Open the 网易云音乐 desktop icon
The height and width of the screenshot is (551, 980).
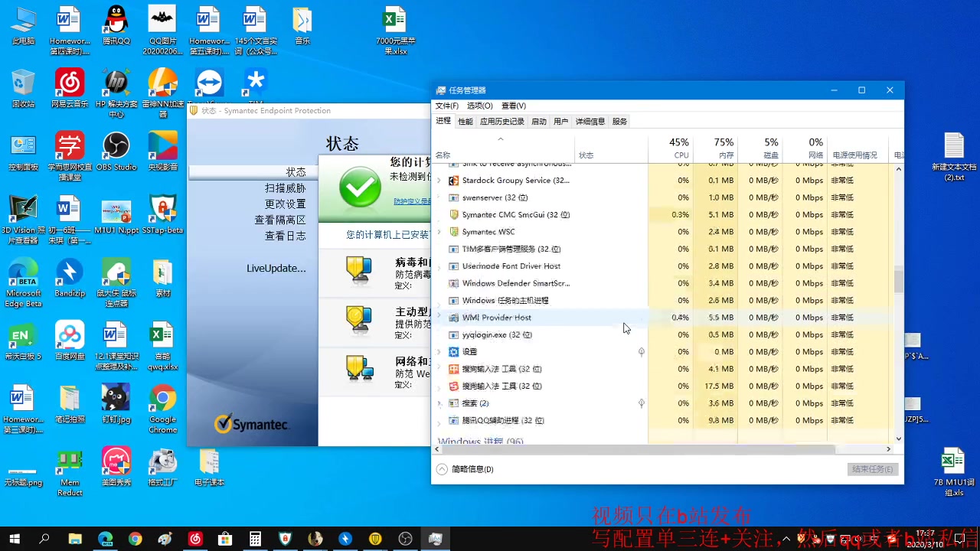point(70,88)
